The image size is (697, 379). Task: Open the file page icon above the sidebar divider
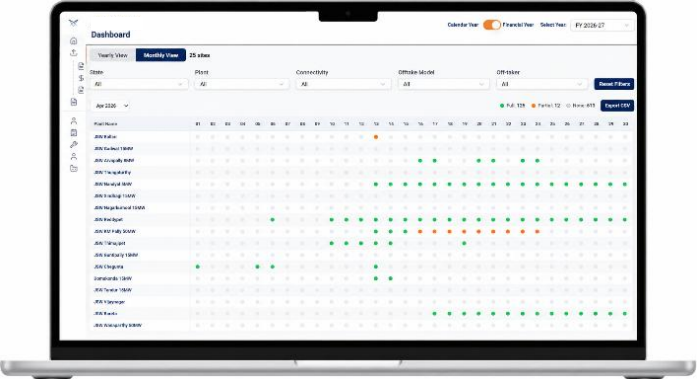point(74,102)
